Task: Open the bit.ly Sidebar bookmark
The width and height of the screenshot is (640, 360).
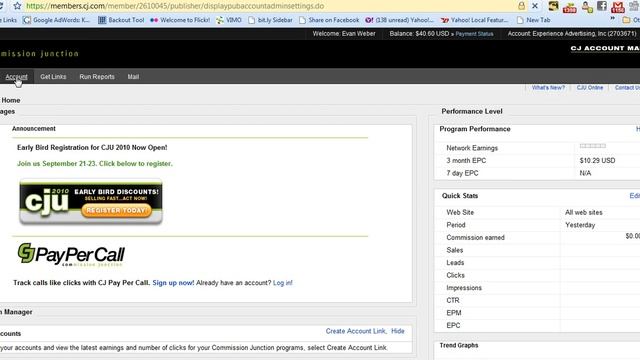Action: 270,20
